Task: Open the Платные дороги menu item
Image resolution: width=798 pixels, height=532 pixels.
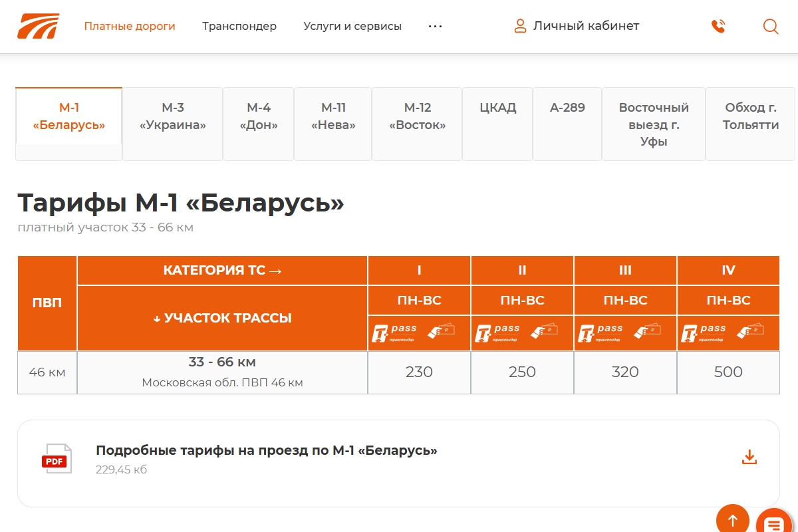Action: coord(130,26)
